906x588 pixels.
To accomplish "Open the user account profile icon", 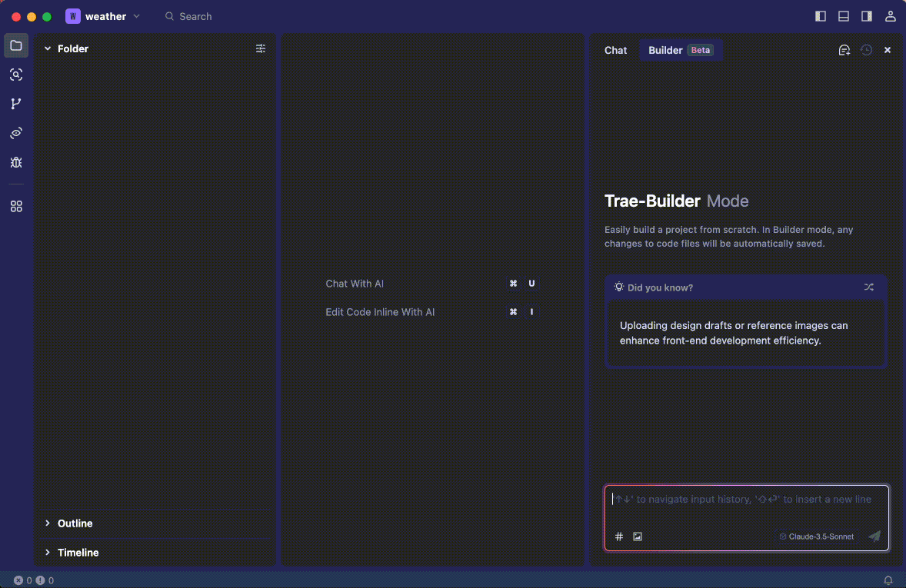I will [891, 16].
